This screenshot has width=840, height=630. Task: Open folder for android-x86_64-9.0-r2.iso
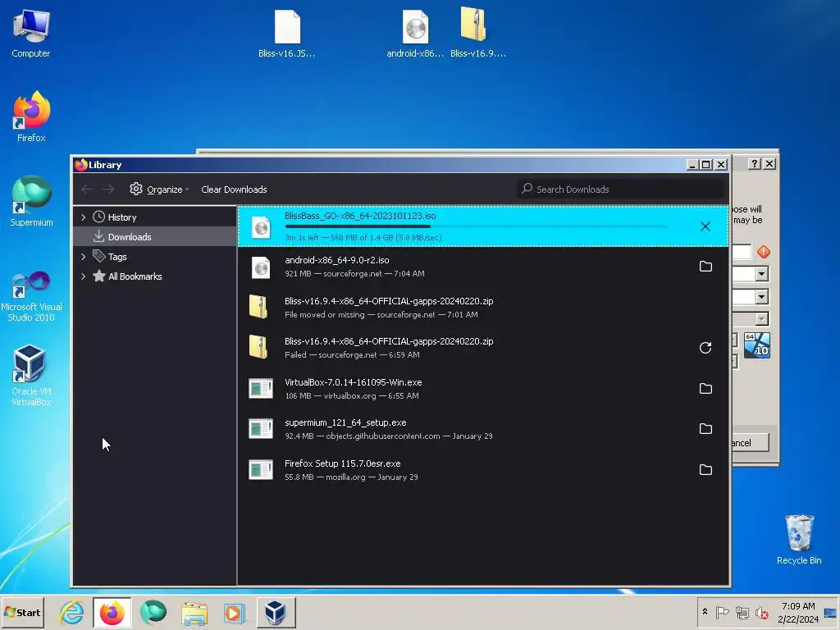pos(705,267)
